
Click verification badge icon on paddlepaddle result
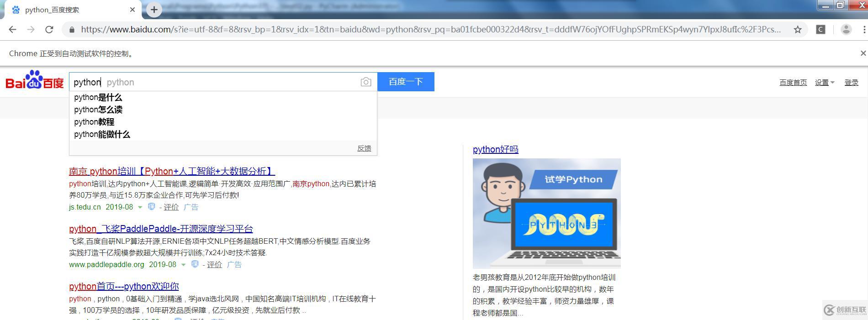click(x=195, y=264)
